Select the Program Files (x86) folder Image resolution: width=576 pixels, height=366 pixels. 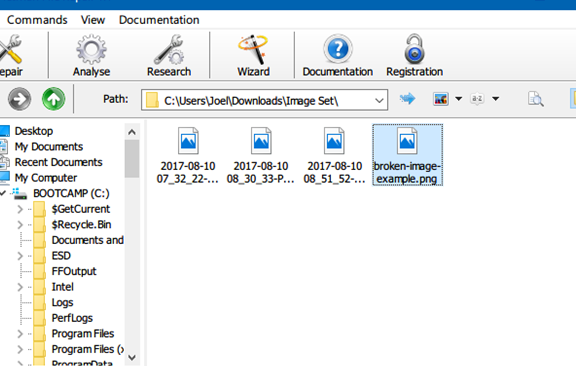[x=87, y=349]
